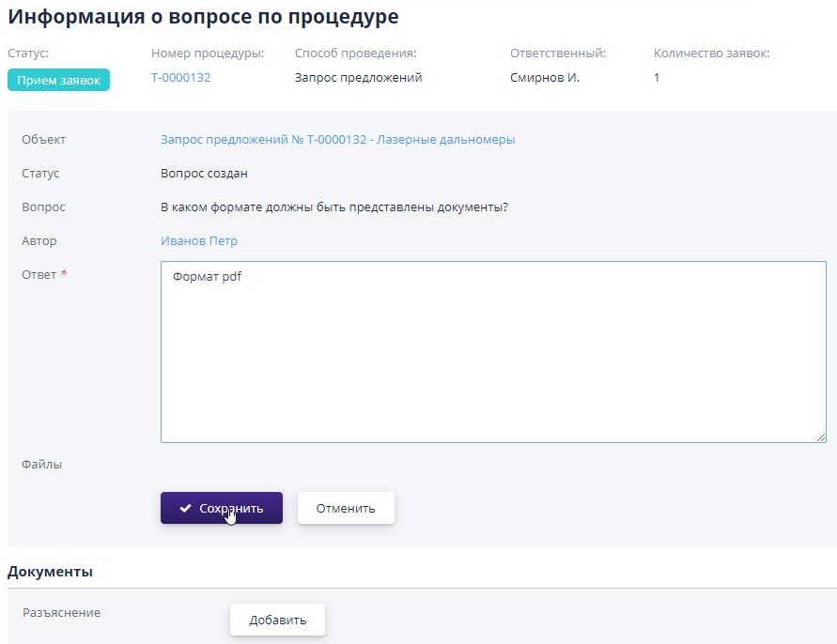
Task: Open author profile link Иванов Петр
Action: [x=199, y=240]
